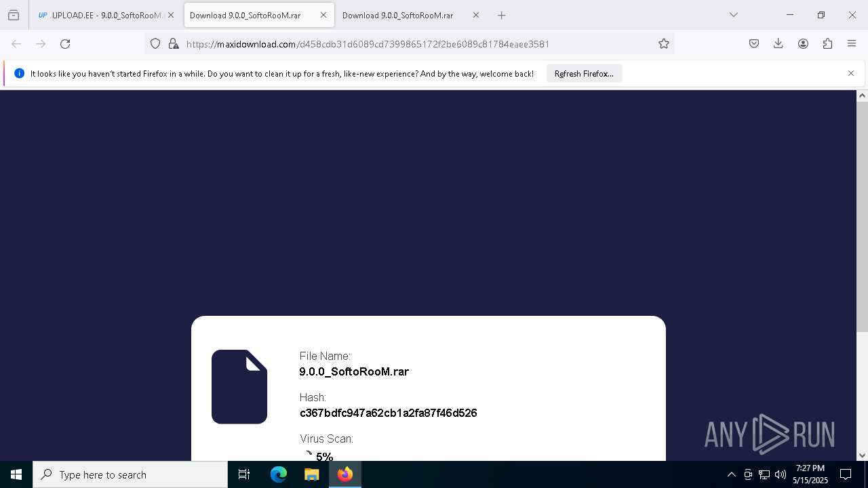The width and height of the screenshot is (868, 488).
Task: Bookmark this page with the star
Action: [664, 43]
